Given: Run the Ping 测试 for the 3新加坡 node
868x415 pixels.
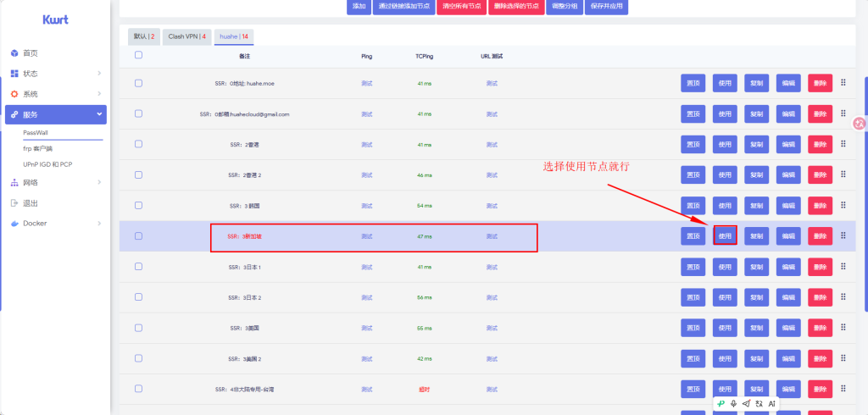Looking at the screenshot, I should [x=366, y=236].
